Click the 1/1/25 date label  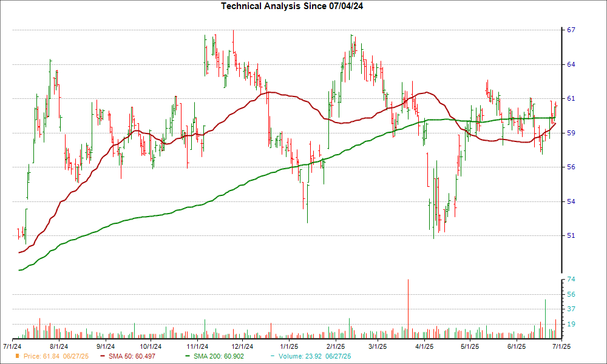tap(289, 346)
